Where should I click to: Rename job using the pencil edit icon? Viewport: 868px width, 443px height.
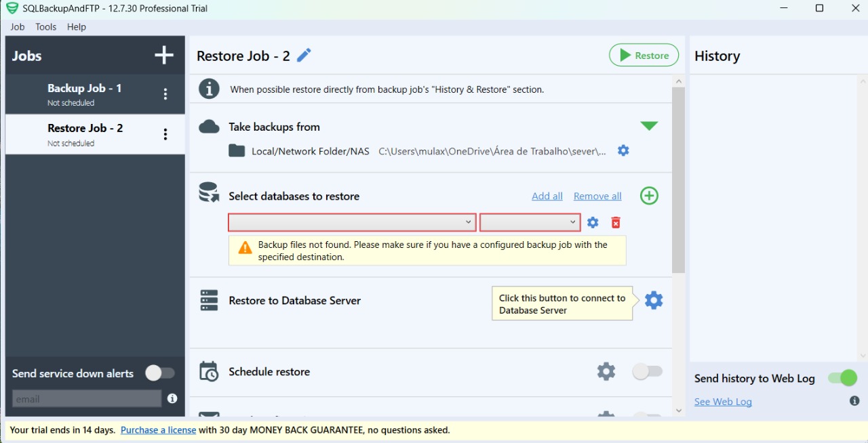click(x=304, y=56)
